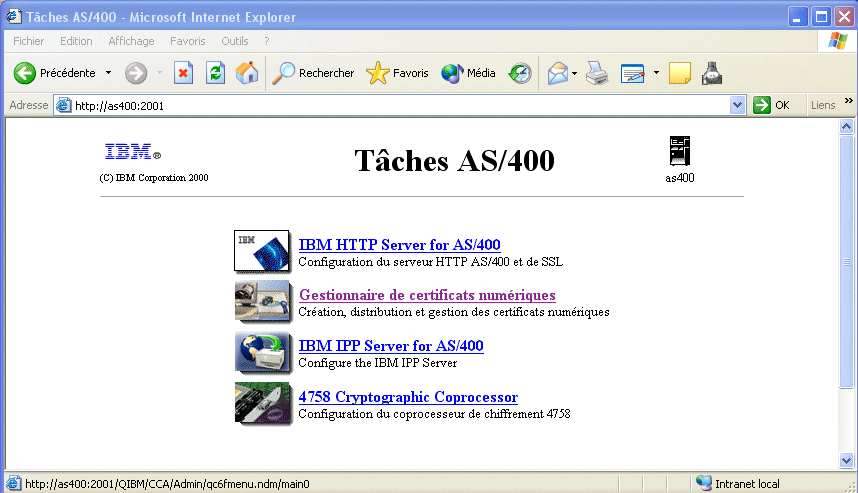
Task: Click the last toolbar icon after the yellow note
Action: [712, 73]
